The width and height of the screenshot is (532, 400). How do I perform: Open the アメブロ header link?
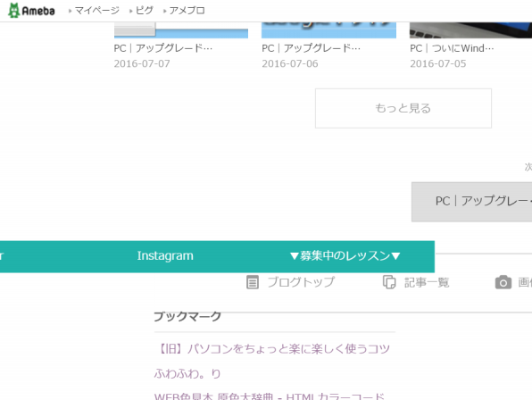tap(187, 11)
